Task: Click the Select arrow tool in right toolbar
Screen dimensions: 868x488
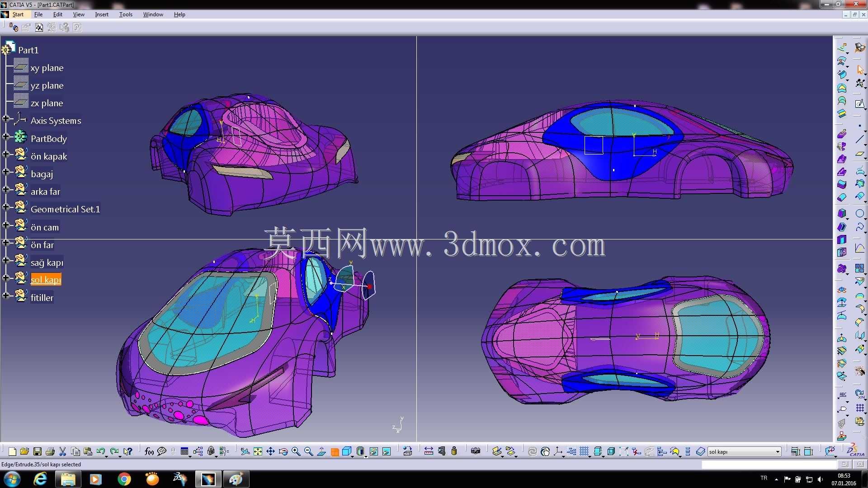Action: pyautogui.click(x=859, y=70)
